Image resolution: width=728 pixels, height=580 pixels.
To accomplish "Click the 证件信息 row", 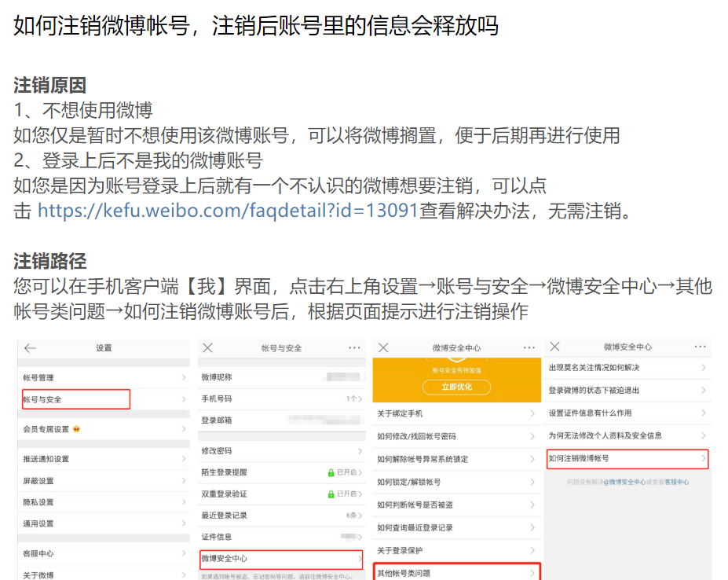I will [x=281, y=537].
